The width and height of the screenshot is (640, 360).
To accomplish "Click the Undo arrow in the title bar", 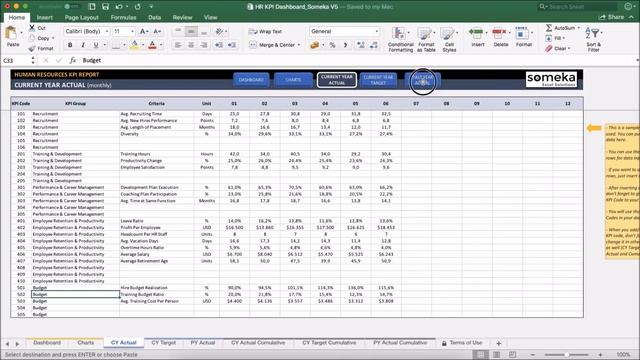I will (x=119, y=7).
